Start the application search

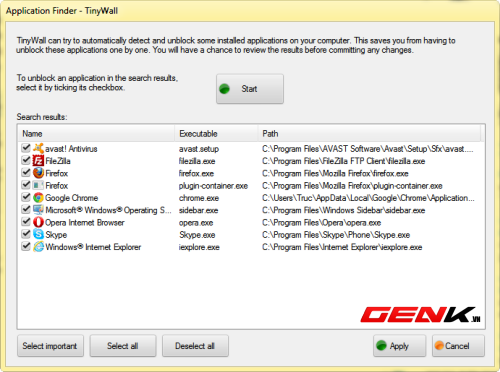pos(250,89)
